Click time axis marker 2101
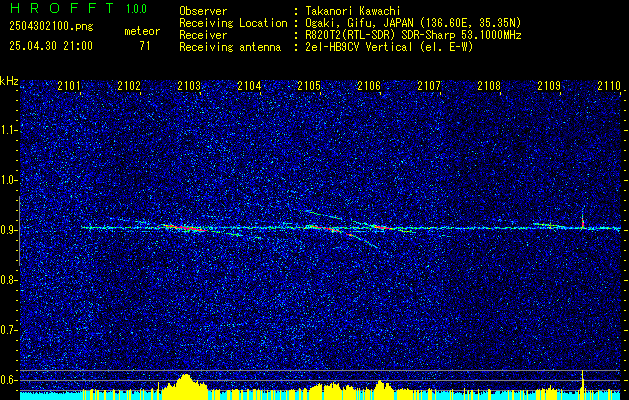 tap(69, 85)
